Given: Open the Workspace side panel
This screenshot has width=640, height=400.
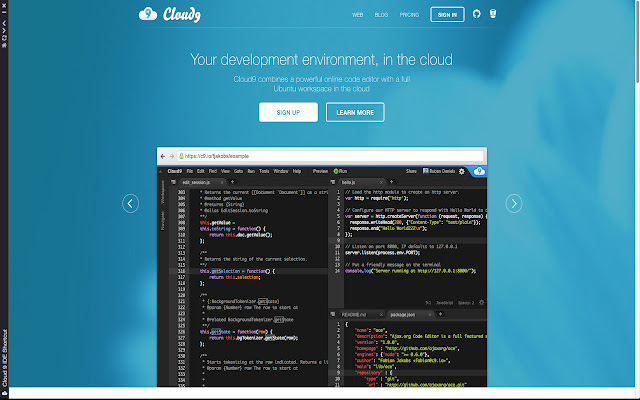Looking at the screenshot, I should [162, 192].
